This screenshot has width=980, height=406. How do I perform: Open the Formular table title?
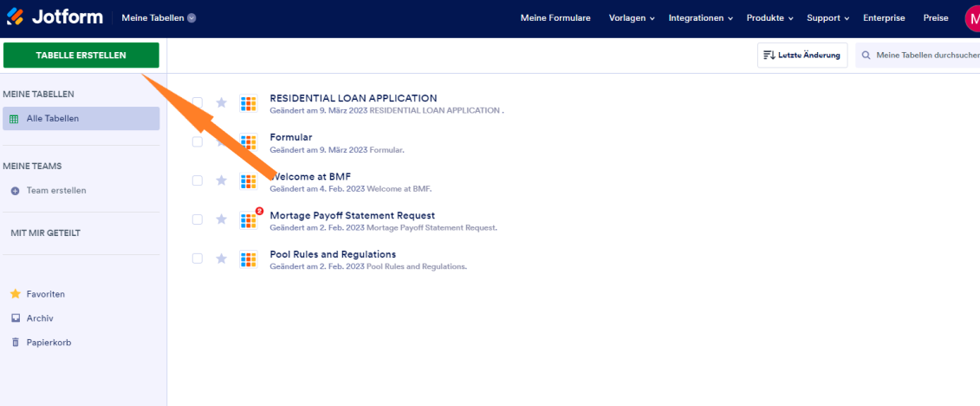point(290,137)
